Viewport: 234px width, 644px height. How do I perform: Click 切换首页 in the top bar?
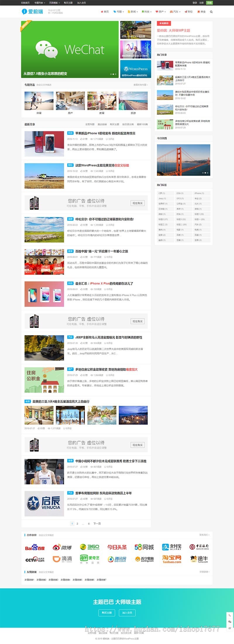point(25,3)
